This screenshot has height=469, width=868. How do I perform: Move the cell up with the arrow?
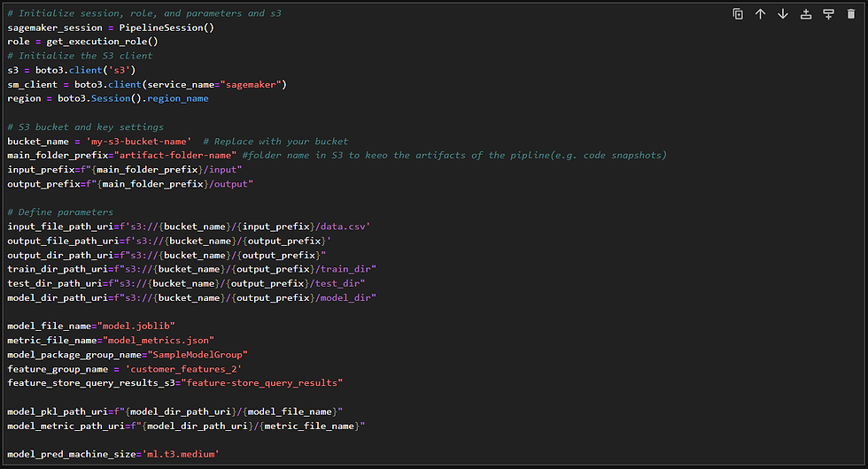click(x=760, y=14)
